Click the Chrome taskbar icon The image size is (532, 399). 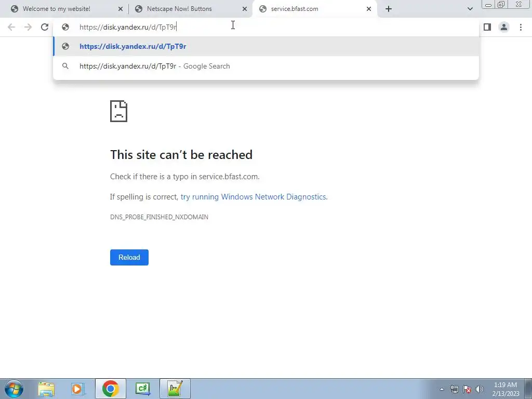coord(110,389)
